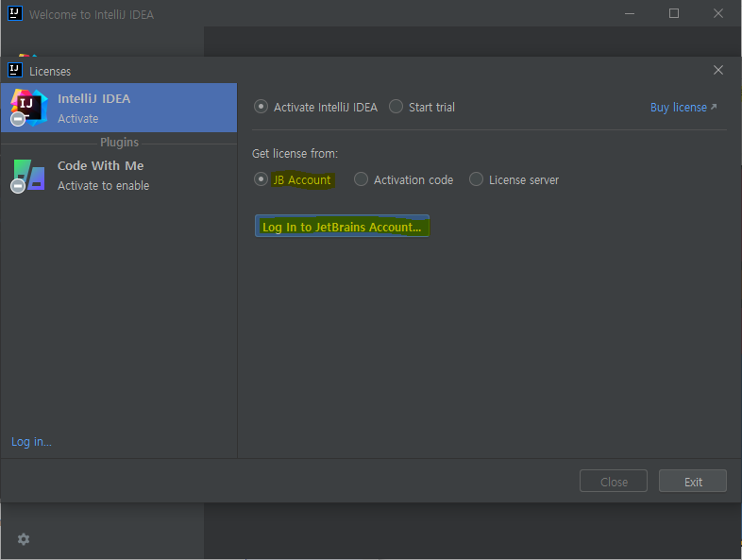Minimize the Welcome to IntelliJ IDEA window

630,14
